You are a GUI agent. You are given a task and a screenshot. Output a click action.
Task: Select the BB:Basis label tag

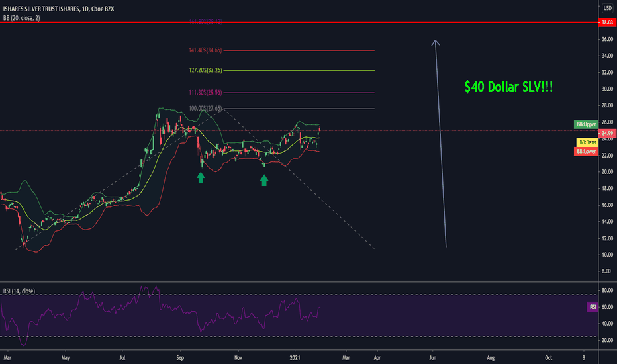tap(587, 142)
